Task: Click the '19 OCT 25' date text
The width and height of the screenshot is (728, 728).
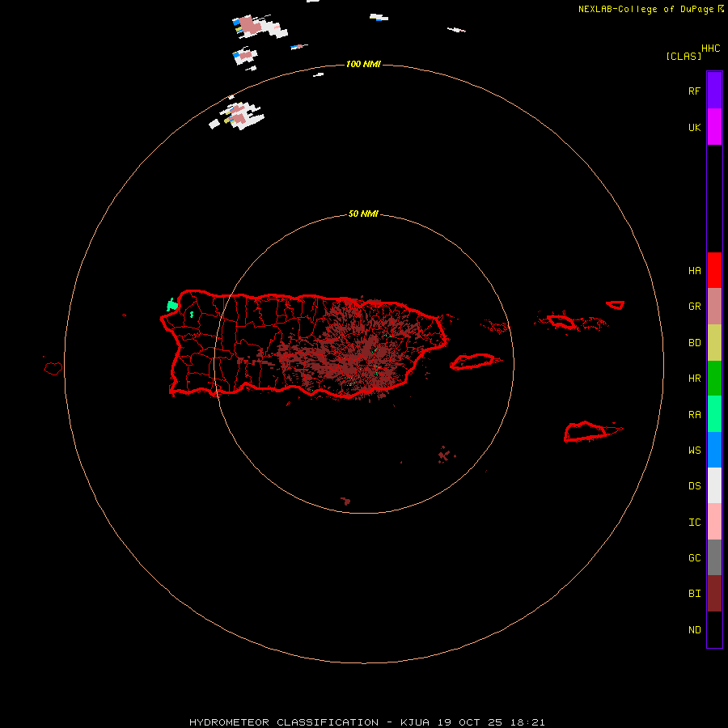Action: [470, 722]
